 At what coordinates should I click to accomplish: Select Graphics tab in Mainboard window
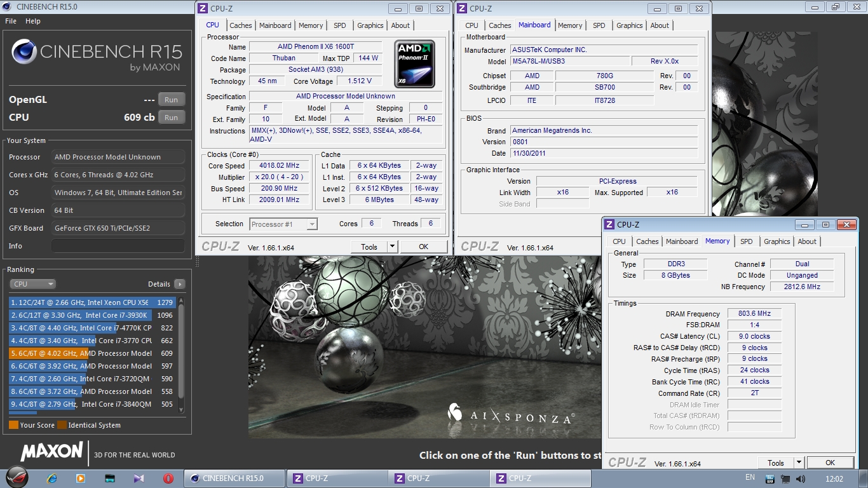pos(630,25)
